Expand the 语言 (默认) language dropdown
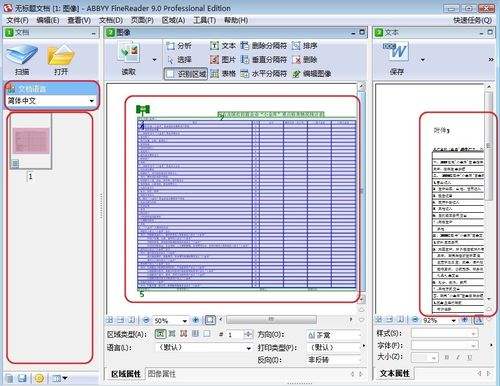The image size is (500, 386). point(248,348)
